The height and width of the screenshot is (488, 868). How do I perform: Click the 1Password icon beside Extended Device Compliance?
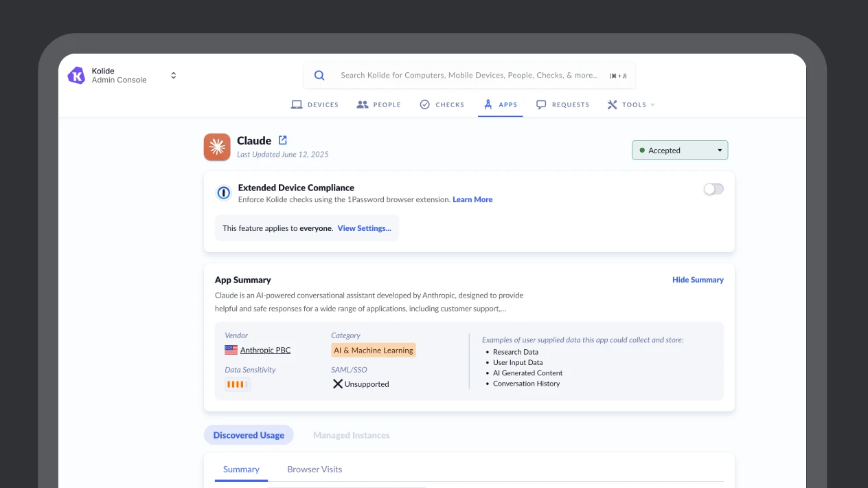coord(224,193)
